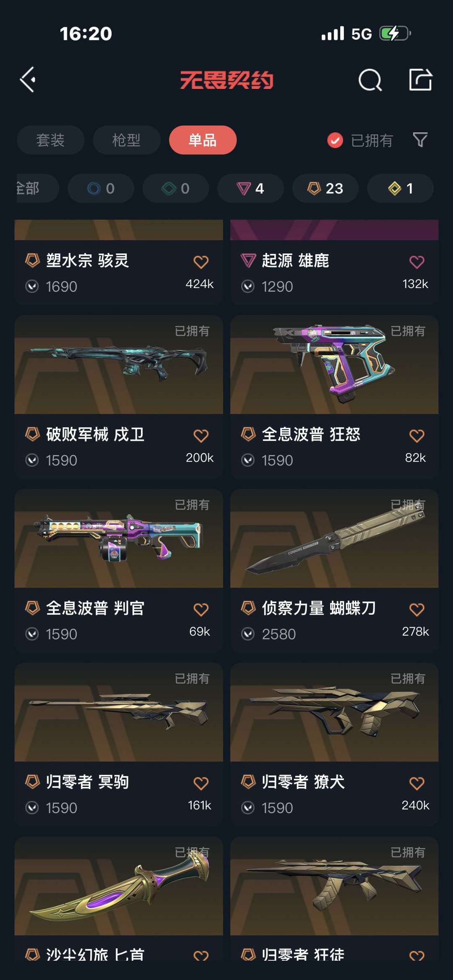Viewport: 453px width, 980px height.
Task: Tap the back arrow icon
Action: (28, 80)
